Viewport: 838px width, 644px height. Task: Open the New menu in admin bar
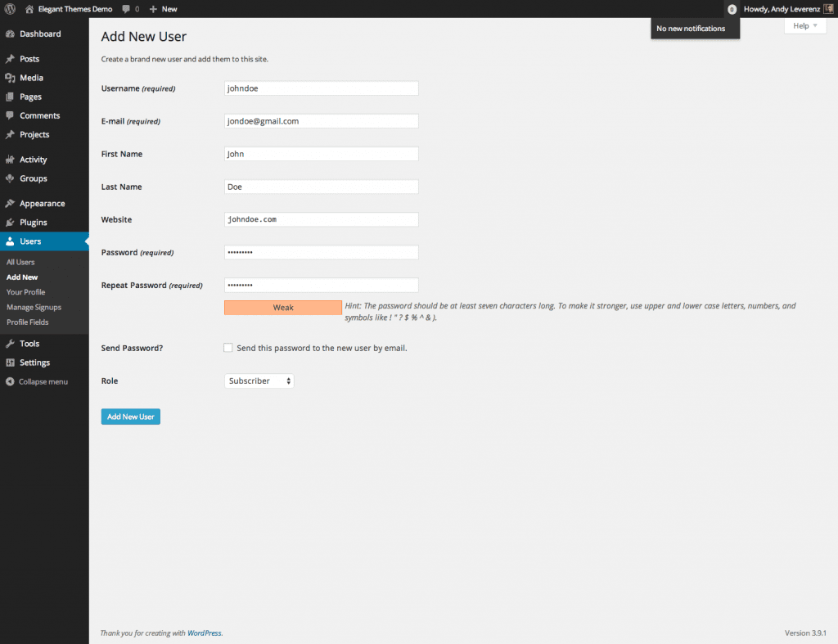(164, 9)
